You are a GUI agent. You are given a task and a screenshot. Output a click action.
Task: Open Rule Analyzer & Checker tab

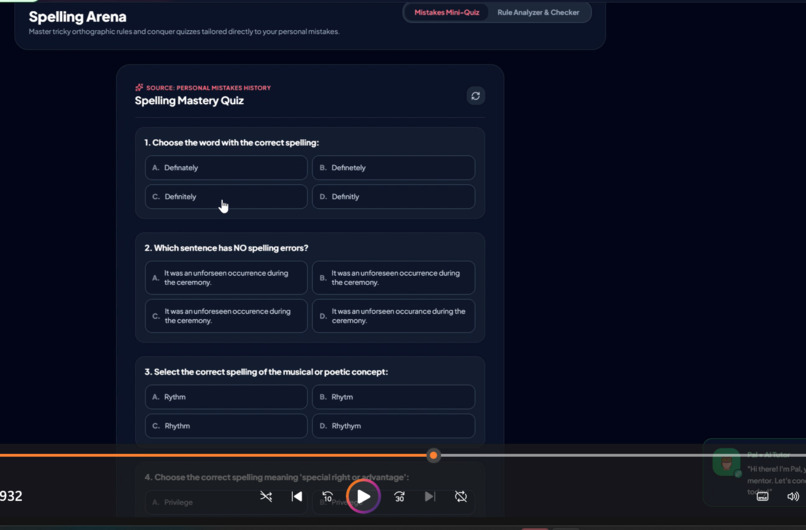point(538,12)
